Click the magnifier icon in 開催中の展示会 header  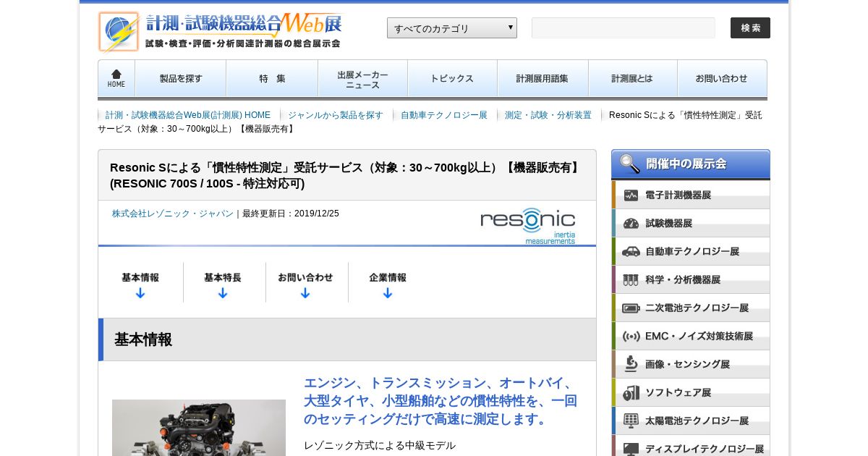coord(629,164)
